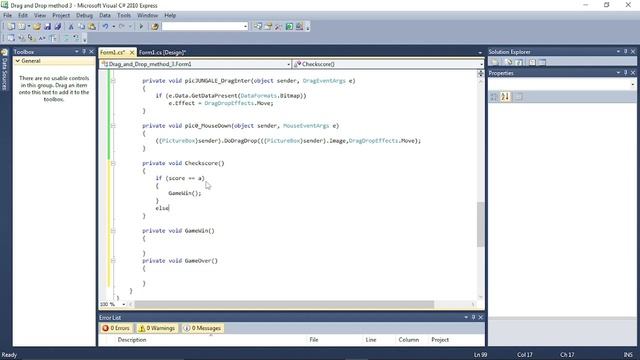Collapse the Checkscore() method outline
The width and height of the screenshot is (640, 360).
click(x=113, y=163)
